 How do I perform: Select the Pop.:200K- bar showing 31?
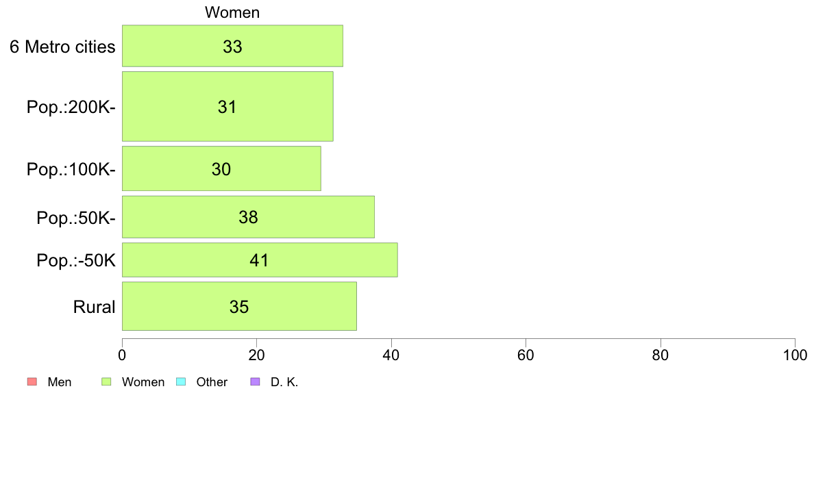(228, 106)
